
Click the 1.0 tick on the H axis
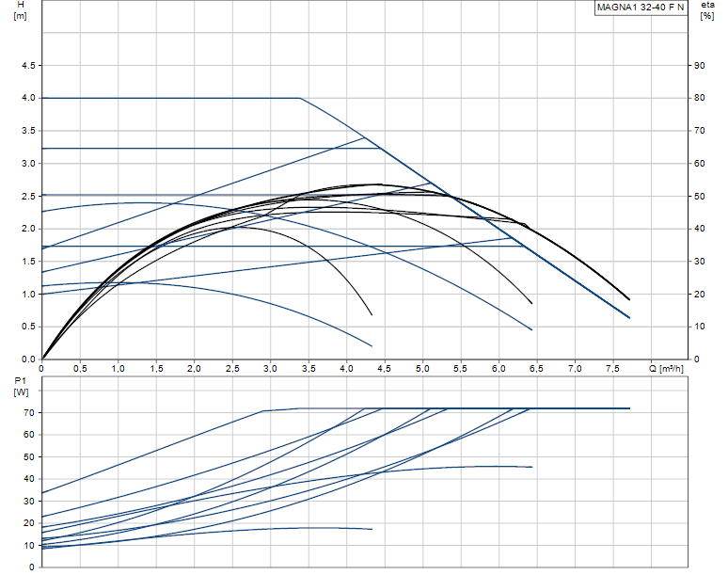coord(28,295)
